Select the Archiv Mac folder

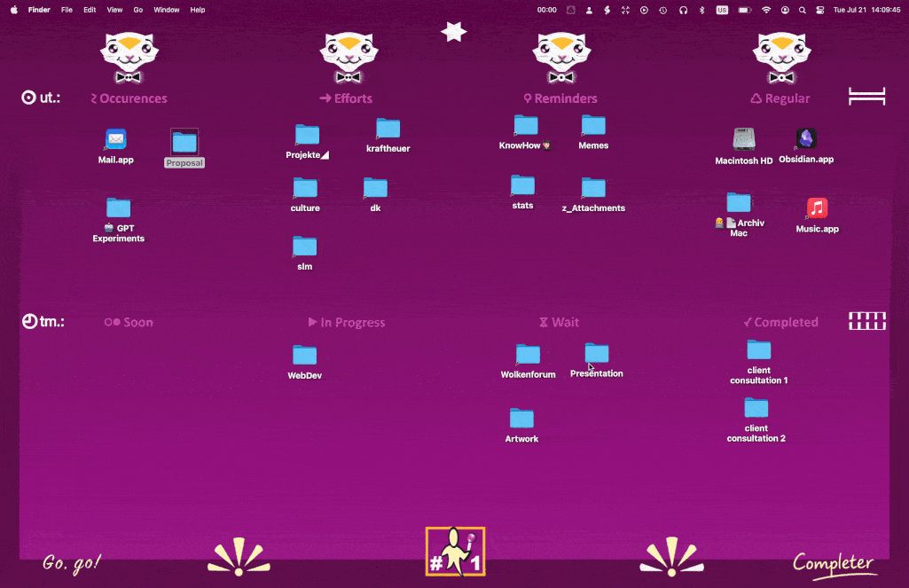[739, 203]
